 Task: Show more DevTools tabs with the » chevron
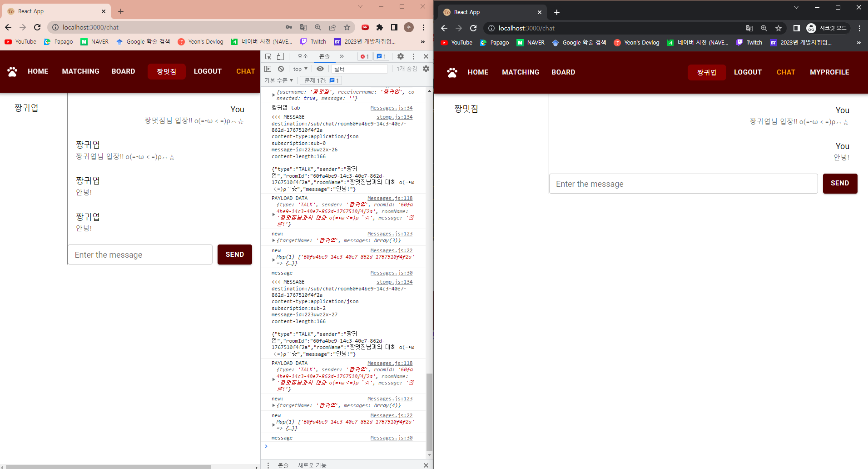[x=342, y=56]
